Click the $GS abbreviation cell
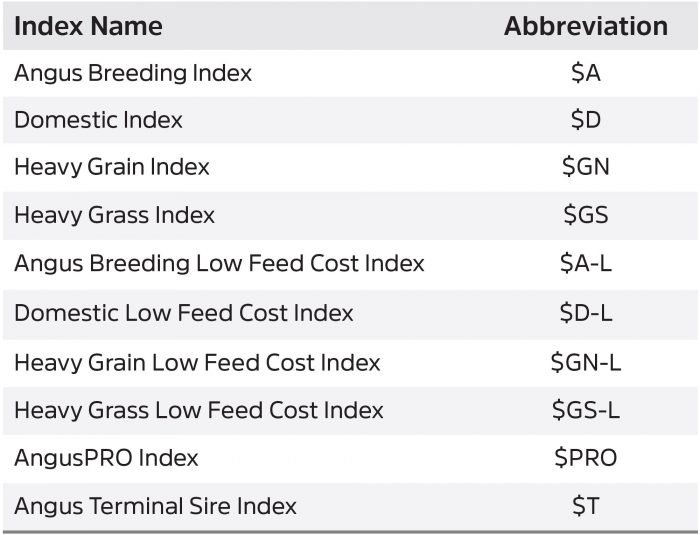Viewport: 700px width, 535px height. point(585,215)
